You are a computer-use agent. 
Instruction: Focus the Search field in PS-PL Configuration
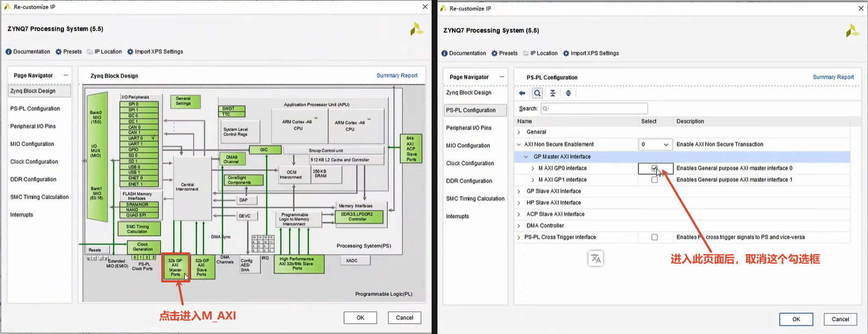594,108
